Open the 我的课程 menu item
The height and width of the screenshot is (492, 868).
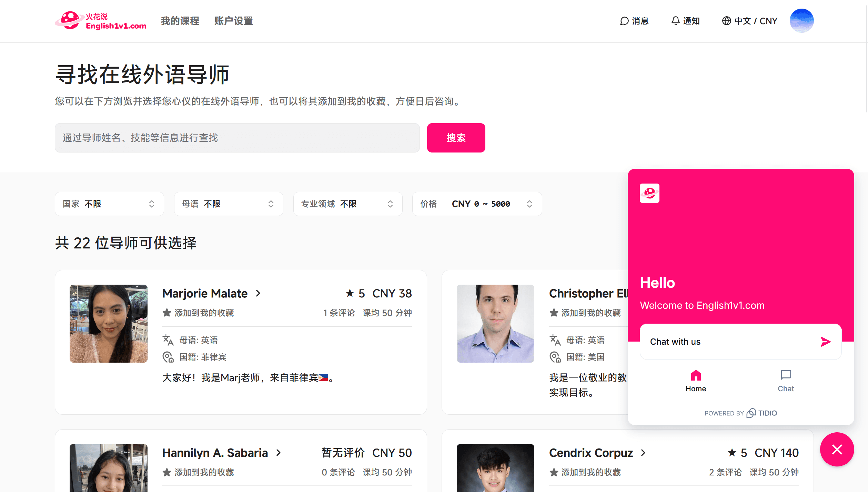click(180, 21)
